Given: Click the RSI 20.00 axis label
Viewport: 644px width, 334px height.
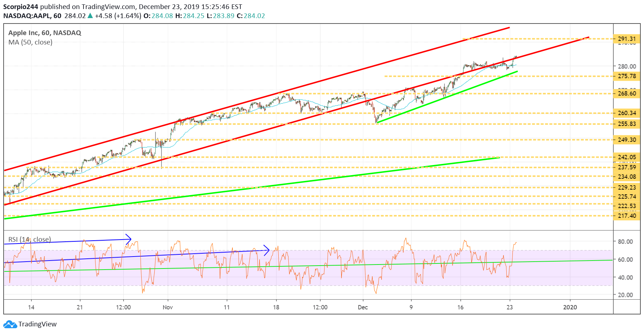Looking at the screenshot, I should (x=625, y=295).
